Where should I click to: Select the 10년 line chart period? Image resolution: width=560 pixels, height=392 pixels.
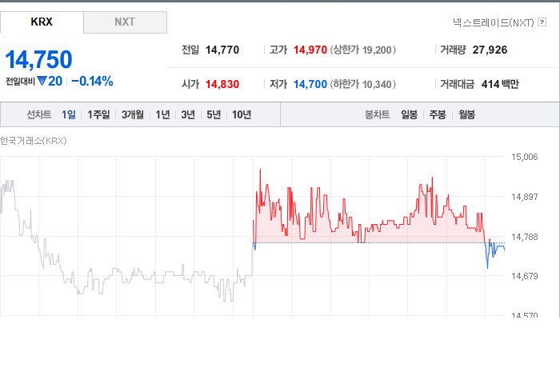click(242, 114)
